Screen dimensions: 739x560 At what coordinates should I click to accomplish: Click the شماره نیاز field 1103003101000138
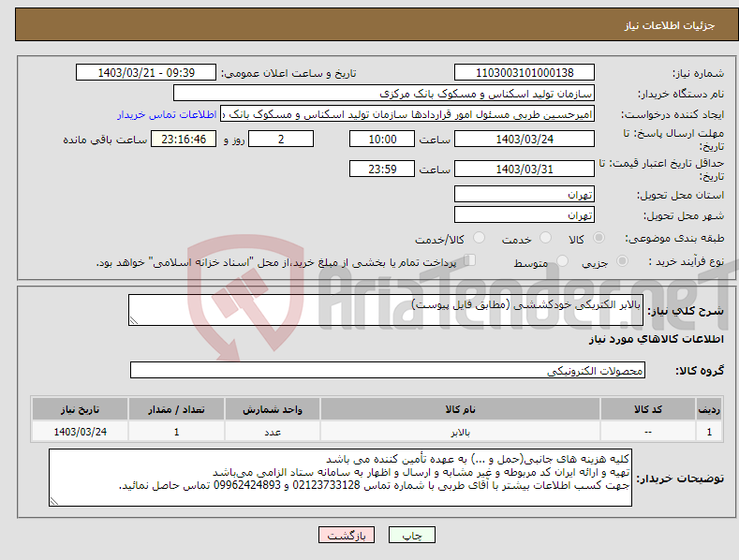[x=525, y=73]
